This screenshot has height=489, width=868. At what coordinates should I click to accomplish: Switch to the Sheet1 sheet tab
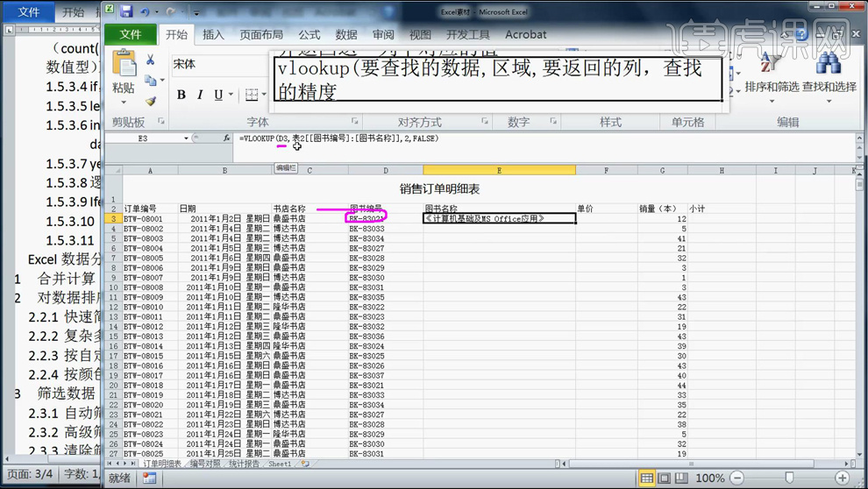click(x=280, y=464)
